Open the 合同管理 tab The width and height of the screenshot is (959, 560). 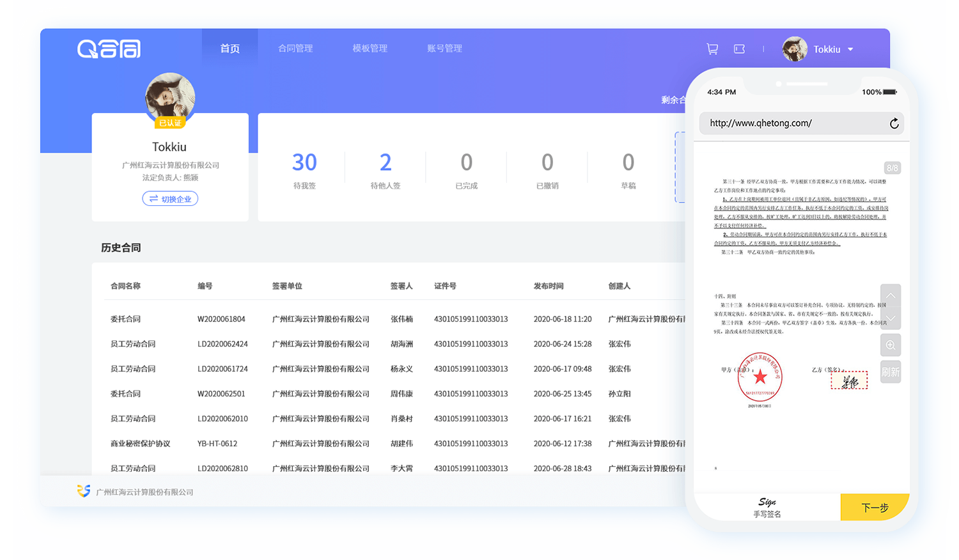click(295, 49)
